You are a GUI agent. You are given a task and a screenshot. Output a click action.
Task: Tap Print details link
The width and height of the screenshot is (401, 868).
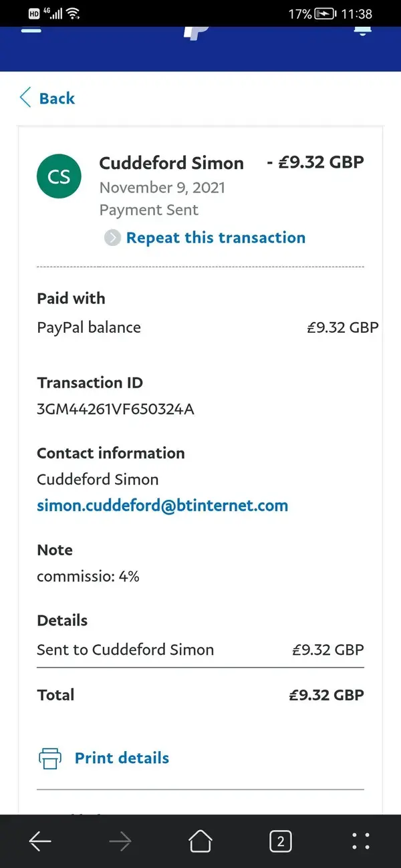tap(122, 758)
